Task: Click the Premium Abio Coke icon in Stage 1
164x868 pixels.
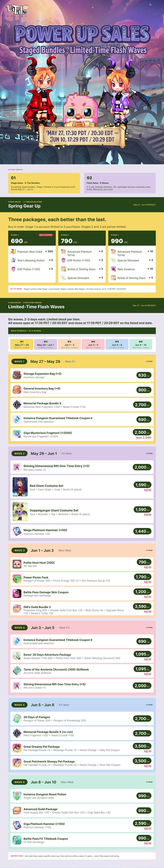Action: point(13,251)
